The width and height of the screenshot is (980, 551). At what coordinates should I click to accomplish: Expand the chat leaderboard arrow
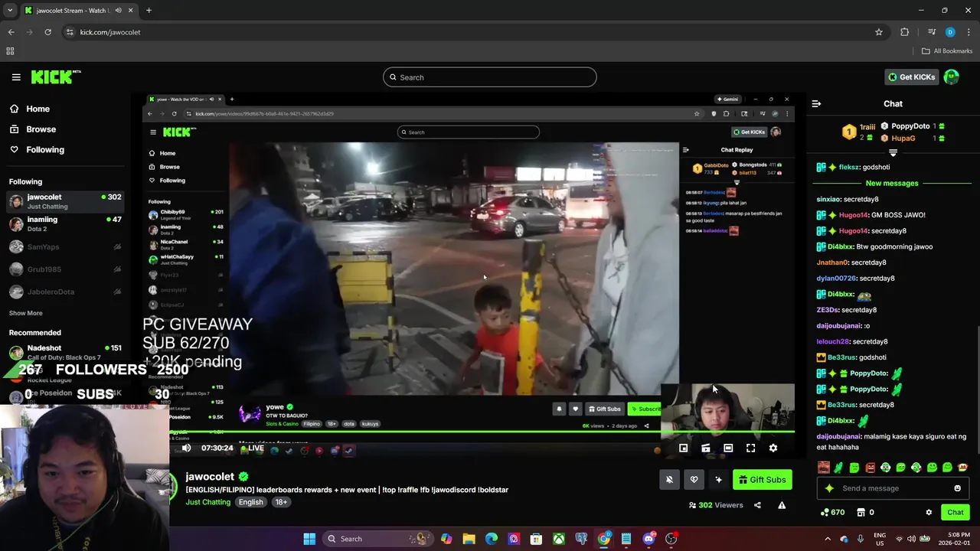pyautogui.click(x=893, y=153)
